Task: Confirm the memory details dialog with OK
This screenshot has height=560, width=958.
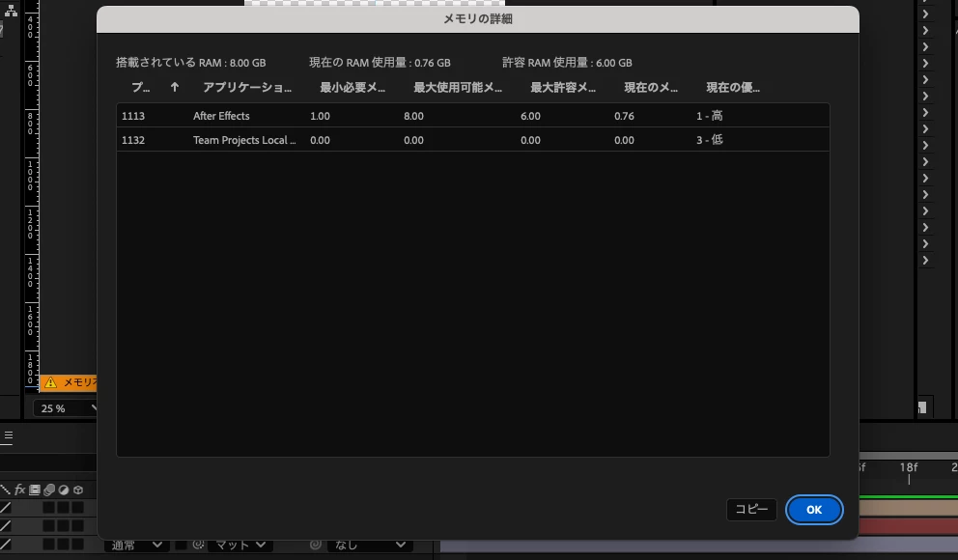Action: coord(814,510)
